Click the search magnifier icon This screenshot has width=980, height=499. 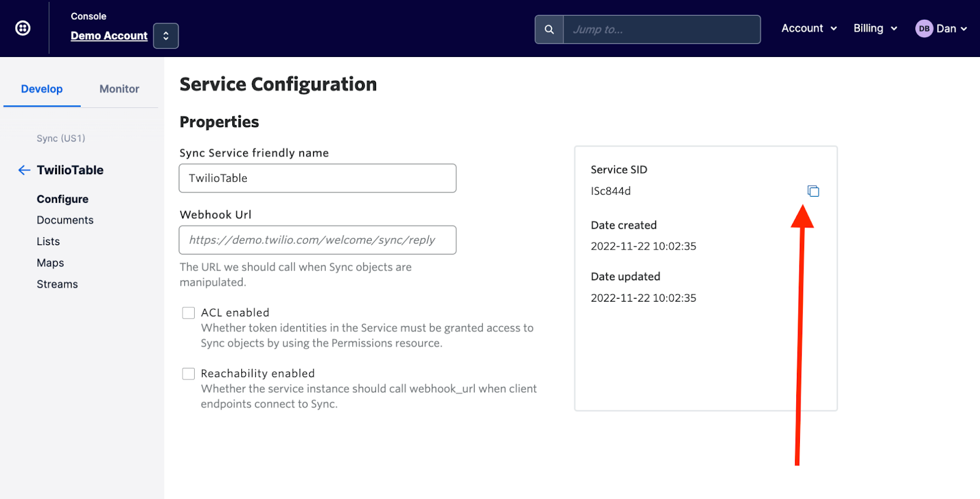pos(549,29)
